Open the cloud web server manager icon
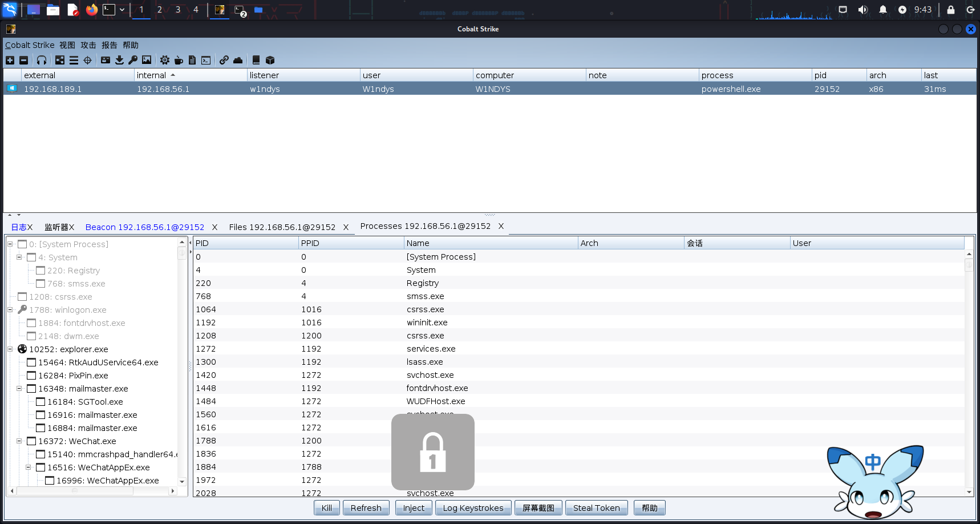This screenshot has height=524, width=980. [x=238, y=60]
